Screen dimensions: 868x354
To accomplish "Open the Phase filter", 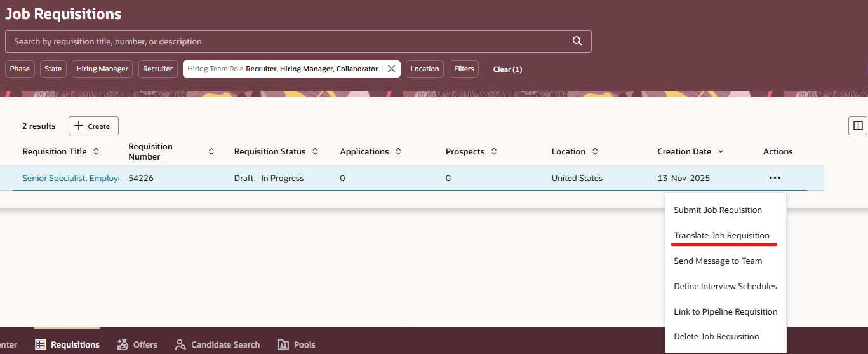I will 20,69.
